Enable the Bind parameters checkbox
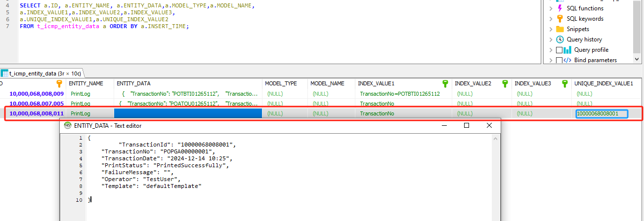Screen dimensions: 644x221 (559, 60)
